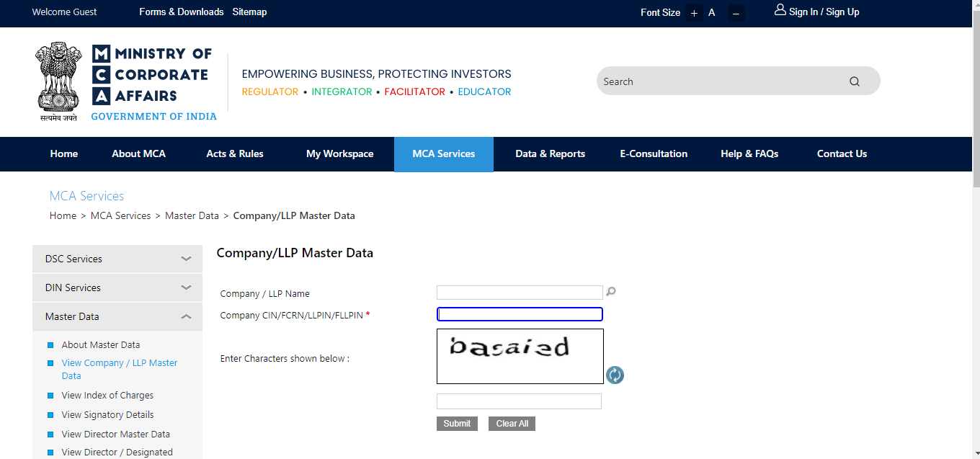Viewport: 980px width, 459px height.
Task: Select the Forms & Downloads link
Action: point(182,12)
